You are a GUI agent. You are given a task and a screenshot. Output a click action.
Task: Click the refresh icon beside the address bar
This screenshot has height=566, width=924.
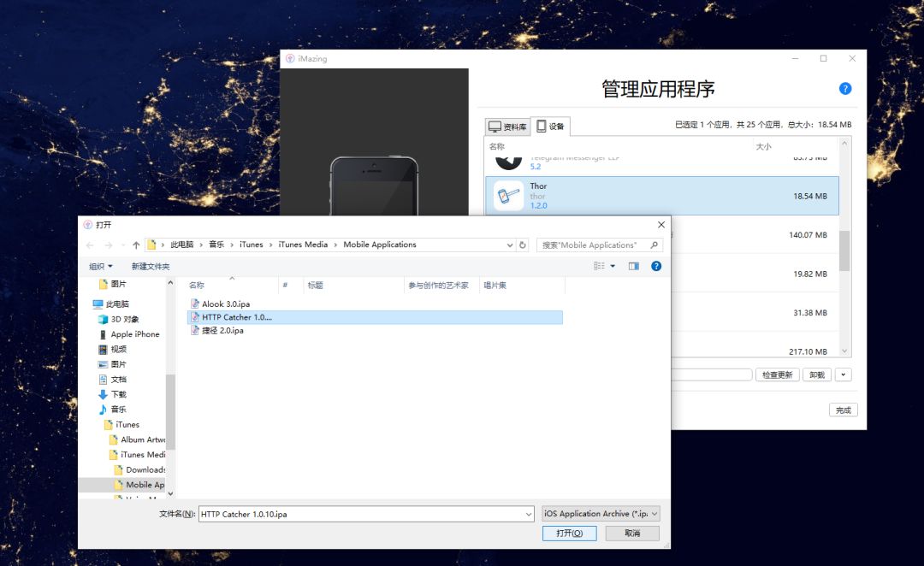click(523, 245)
